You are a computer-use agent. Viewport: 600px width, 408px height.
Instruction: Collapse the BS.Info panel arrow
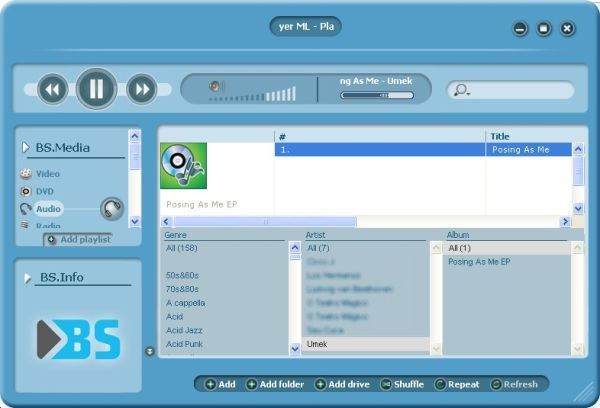tap(25, 277)
